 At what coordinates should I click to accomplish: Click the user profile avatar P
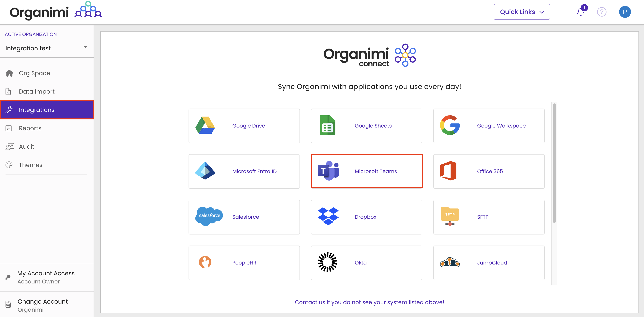pyautogui.click(x=624, y=12)
